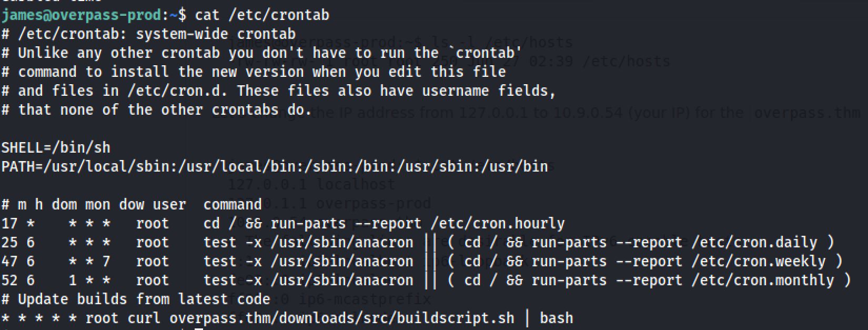This screenshot has width=868, height=330.
Task: Click minute value "17" of the hourly entry
Action: point(9,223)
